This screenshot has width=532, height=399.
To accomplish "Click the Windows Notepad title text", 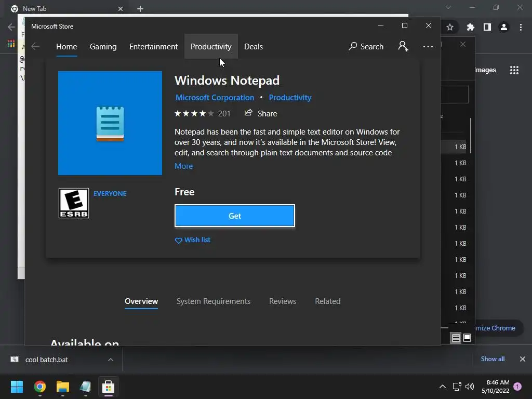I will [227, 81].
